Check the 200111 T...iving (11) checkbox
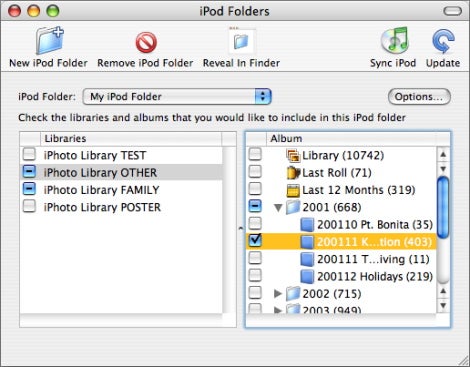 point(255,258)
